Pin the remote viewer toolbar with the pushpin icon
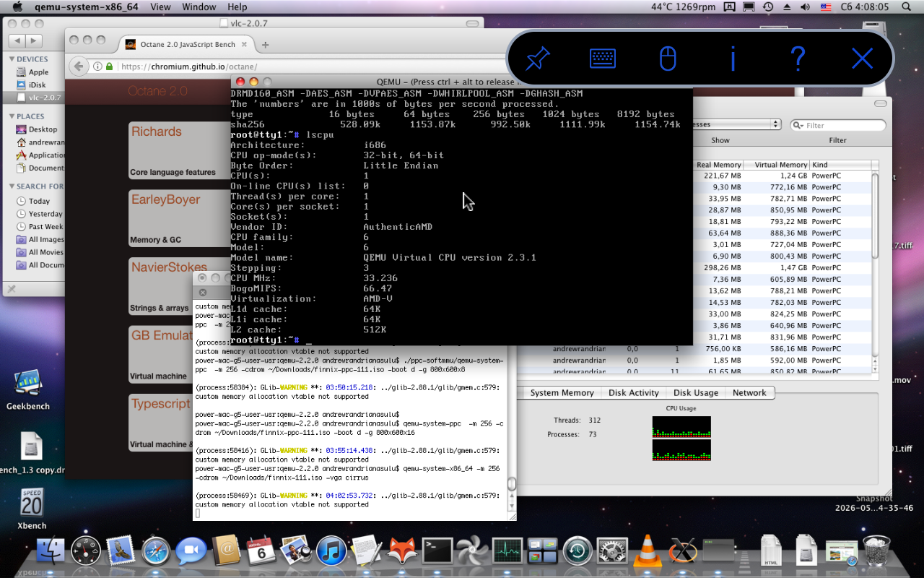 pyautogui.click(x=538, y=59)
